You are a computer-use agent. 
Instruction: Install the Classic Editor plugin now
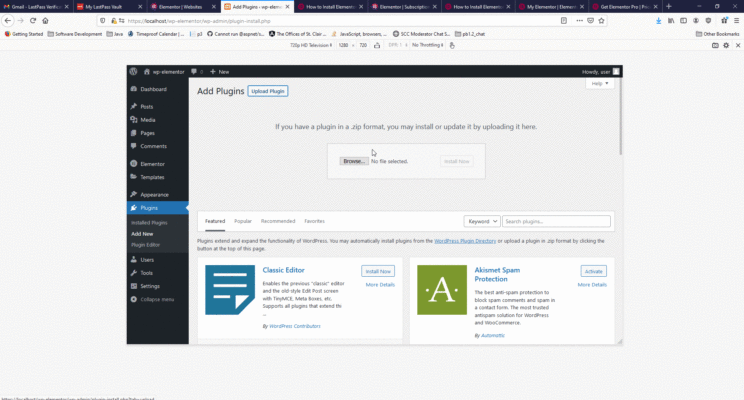[x=378, y=271]
